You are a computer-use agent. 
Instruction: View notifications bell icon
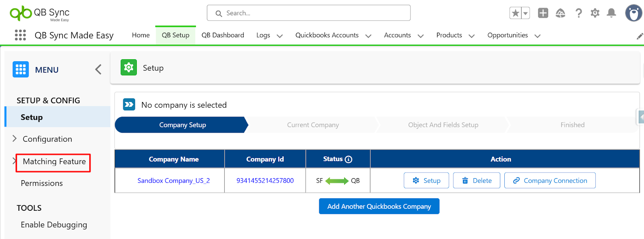point(611,13)
